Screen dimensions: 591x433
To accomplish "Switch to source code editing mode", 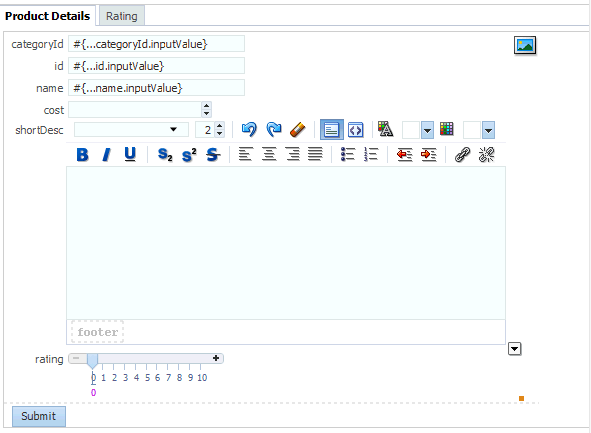I will (x=355, y=130).
